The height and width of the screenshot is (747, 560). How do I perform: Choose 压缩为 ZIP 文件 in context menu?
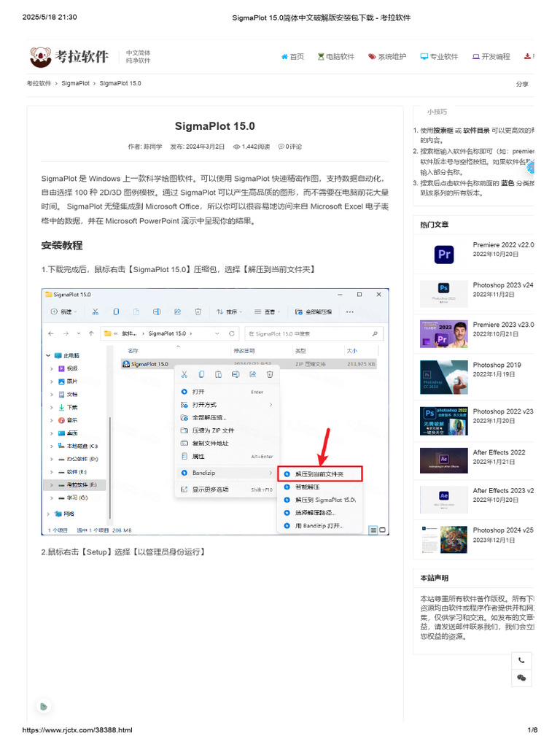click(x=226, y=430)
